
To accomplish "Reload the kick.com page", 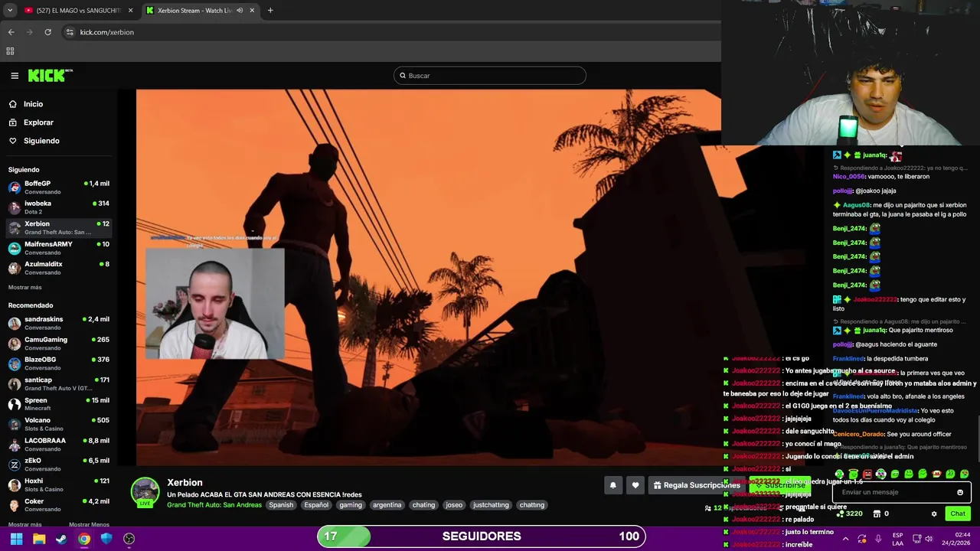I will click(47, 32).
